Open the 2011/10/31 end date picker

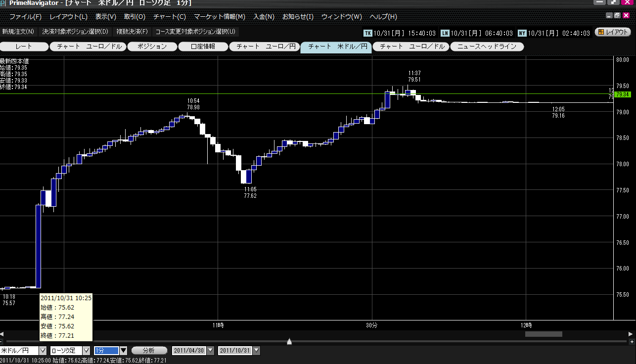coord(256,351)
